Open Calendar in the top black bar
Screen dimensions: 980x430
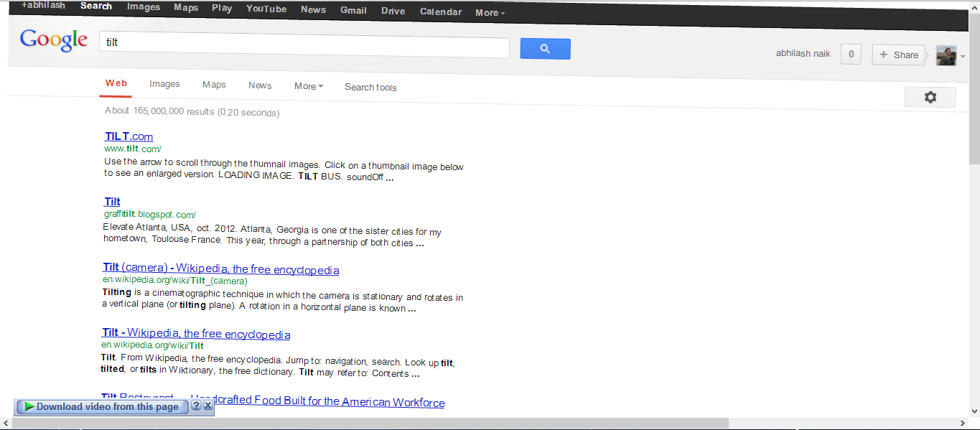click(441, 11)
